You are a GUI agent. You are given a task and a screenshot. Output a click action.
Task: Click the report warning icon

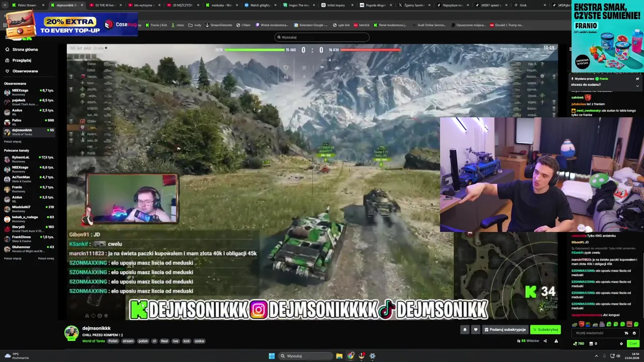(556, 341)
